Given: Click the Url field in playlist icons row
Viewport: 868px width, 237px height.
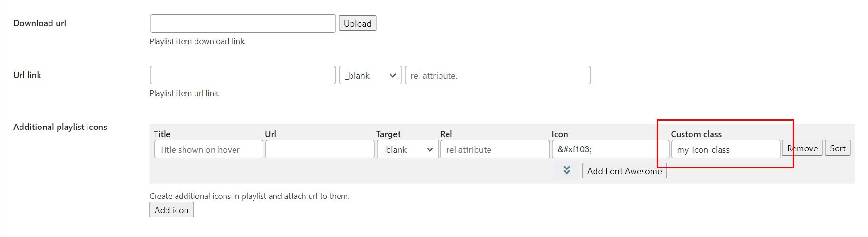Looking at the screenshot, I should pos(320,149).
